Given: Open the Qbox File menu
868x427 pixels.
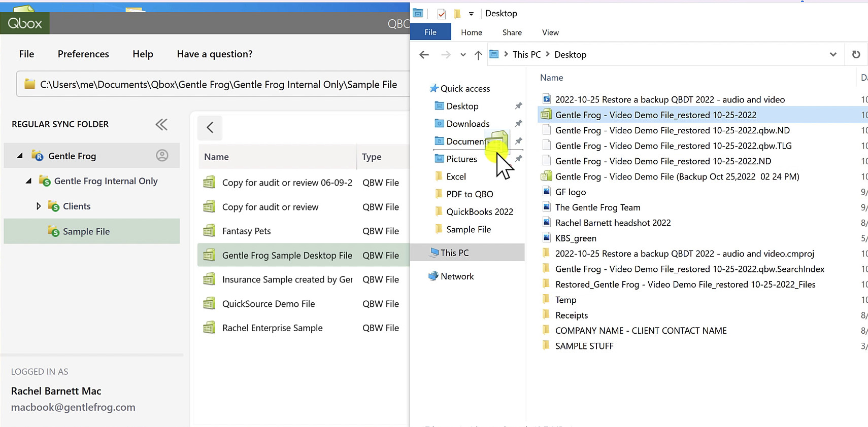Looking at the screenshot, I should tap(26, 54).
